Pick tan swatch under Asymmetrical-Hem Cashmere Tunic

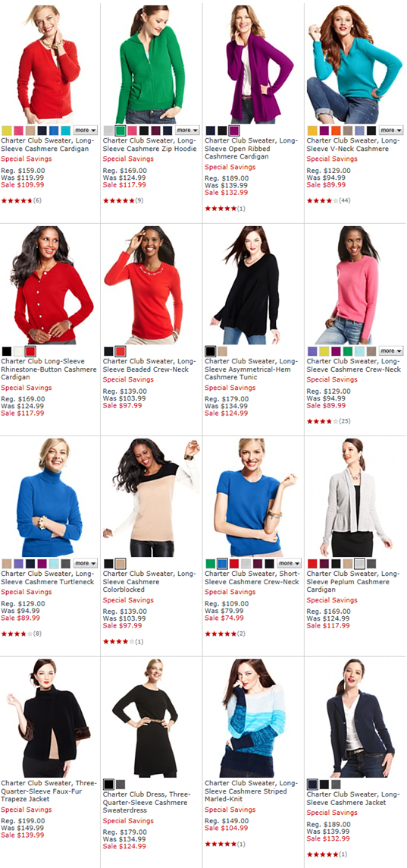(222, 351)
